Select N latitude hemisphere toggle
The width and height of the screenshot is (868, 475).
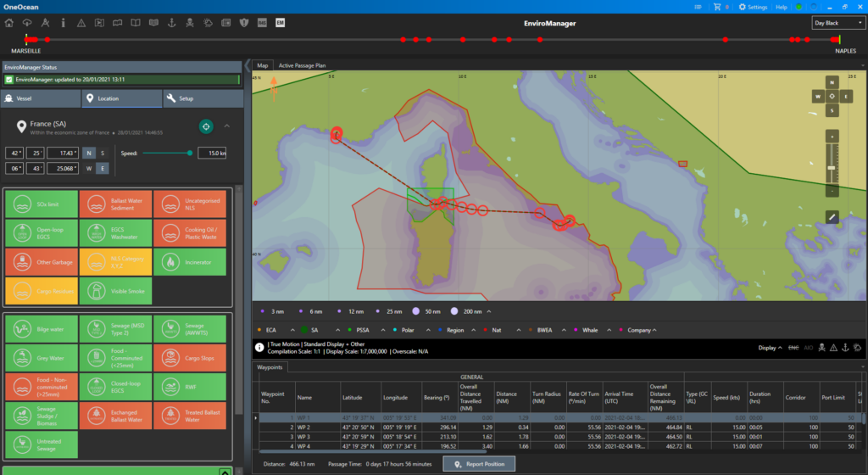click(88, 154)
